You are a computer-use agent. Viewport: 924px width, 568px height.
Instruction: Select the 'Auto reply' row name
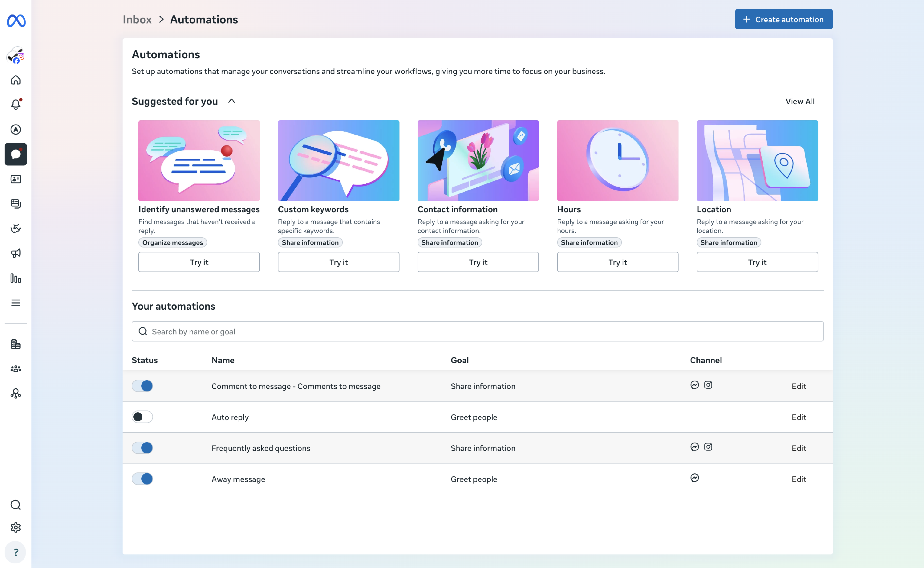point(230,417)
